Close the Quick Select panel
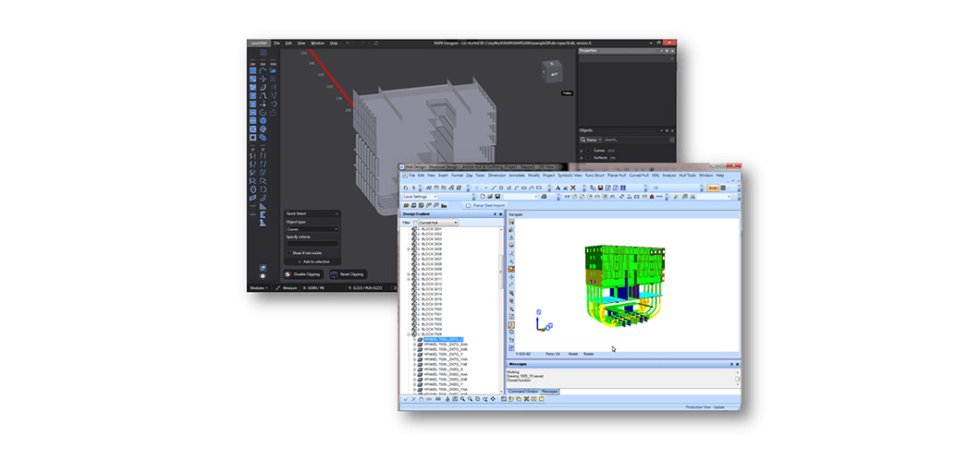980x472 pixels. 337,213
